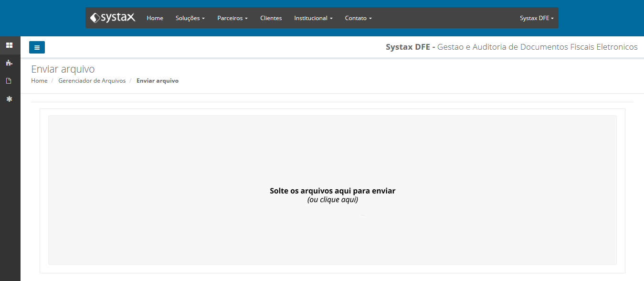Screen dimensions: 644x281
Task: Open the asterisk icon in sidebar
Action: [9, 99]
